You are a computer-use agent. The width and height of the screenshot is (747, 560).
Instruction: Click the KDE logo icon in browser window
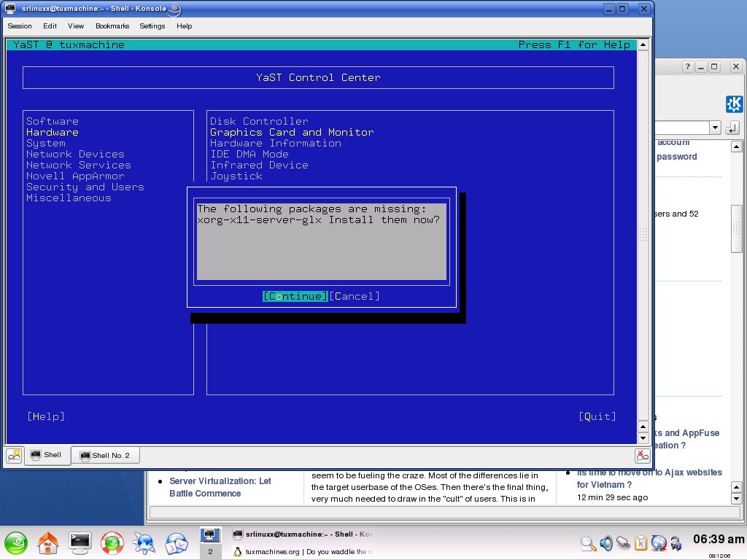(x=734, y=104)
